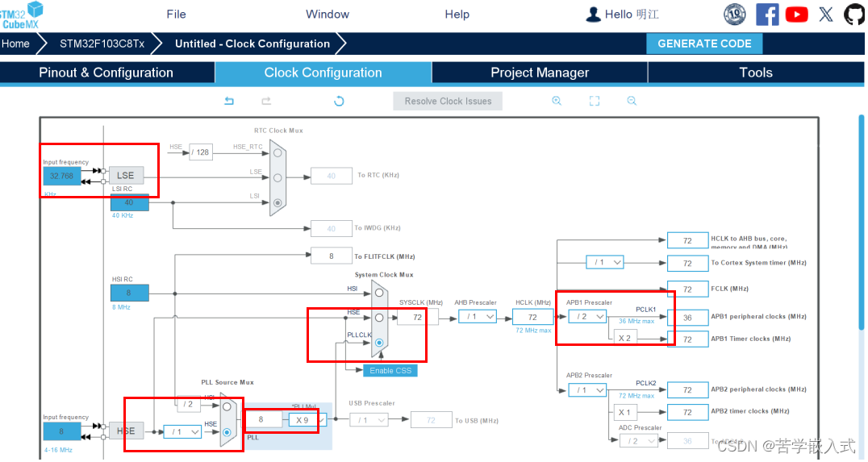Click FCLK (MHz) 72 value

tap(687, 289)
